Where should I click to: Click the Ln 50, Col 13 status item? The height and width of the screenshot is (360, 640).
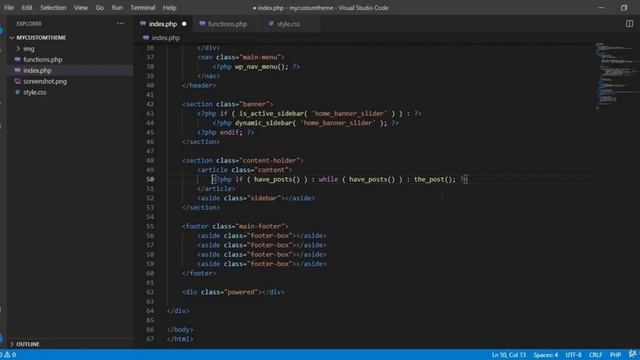[x=509, y=355]
